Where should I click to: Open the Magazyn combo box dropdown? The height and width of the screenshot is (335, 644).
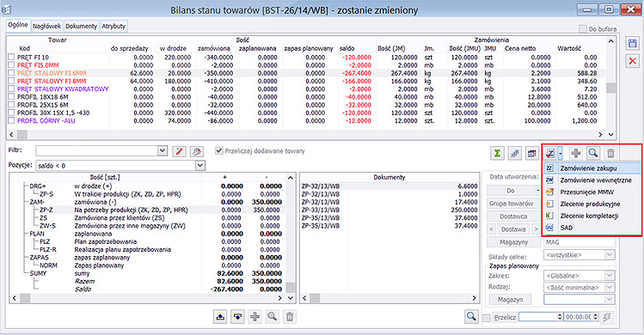click(x=609, y=299)
